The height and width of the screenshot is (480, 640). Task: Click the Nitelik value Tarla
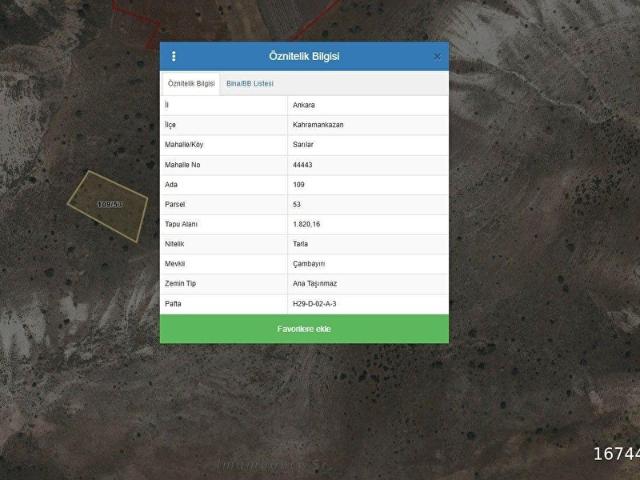coord(301,244)
